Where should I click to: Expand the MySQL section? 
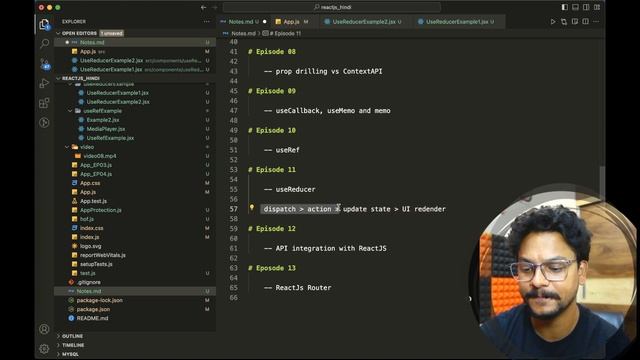[70, 354]
